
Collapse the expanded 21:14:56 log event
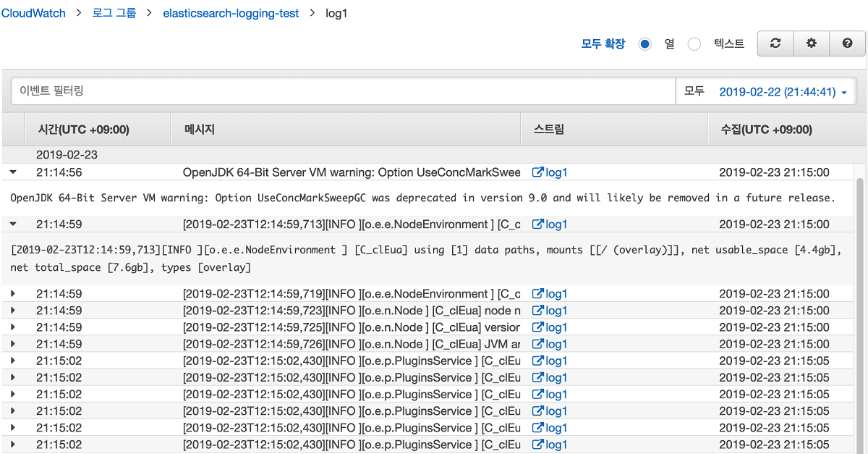tap(13, 172)
